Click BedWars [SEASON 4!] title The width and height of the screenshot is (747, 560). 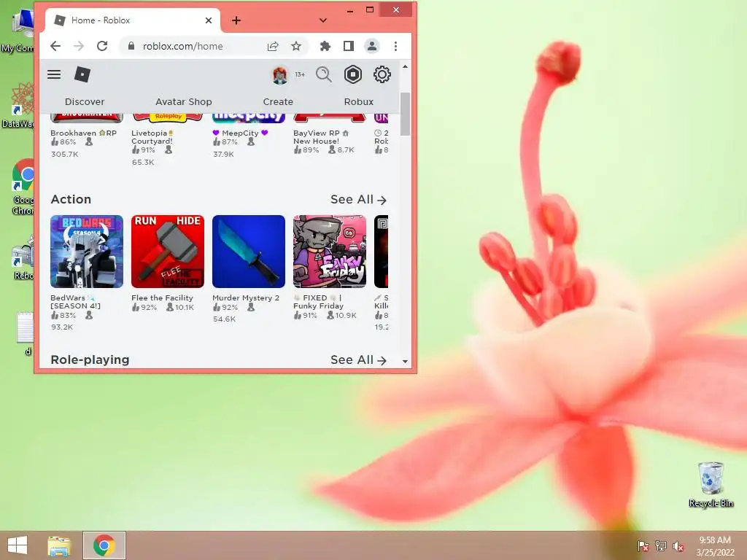[x=75, y=302]
